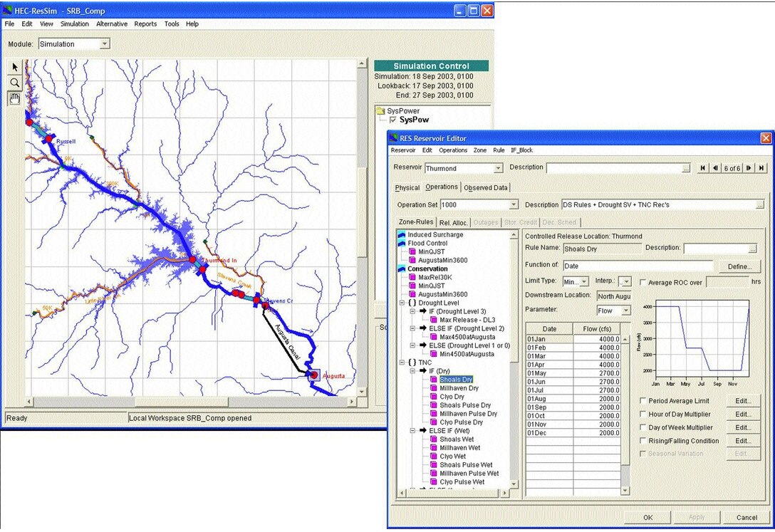Open rule Description ellipsis button

(752, 249)
